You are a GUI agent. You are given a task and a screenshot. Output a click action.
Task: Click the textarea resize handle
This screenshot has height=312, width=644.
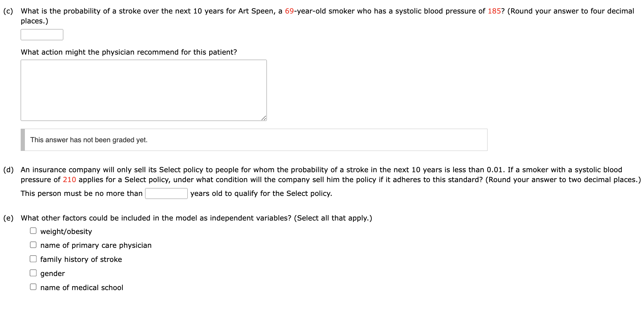coord(264,118)
